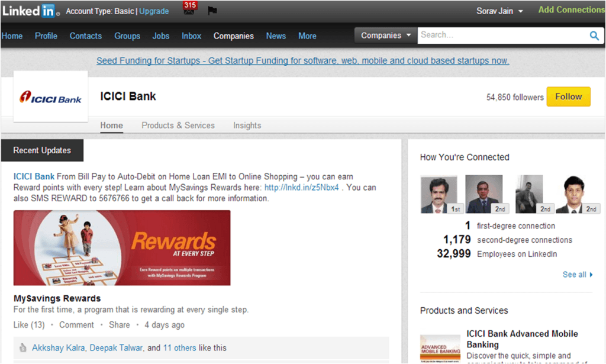This screenshot has height=364, width=606.
Task: Open the Profile menu
Action: (x=46, y=36)
